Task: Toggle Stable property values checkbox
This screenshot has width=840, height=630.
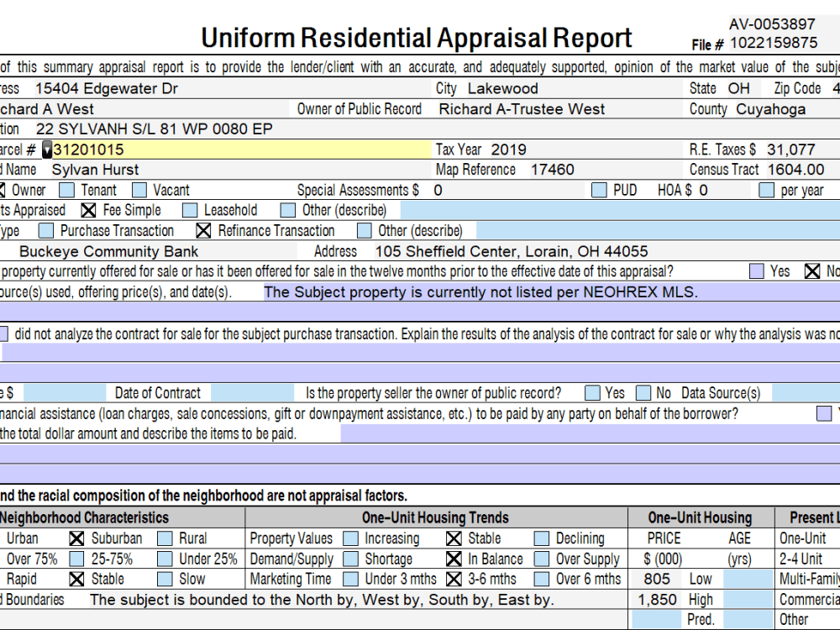Action: coord(454,538)
